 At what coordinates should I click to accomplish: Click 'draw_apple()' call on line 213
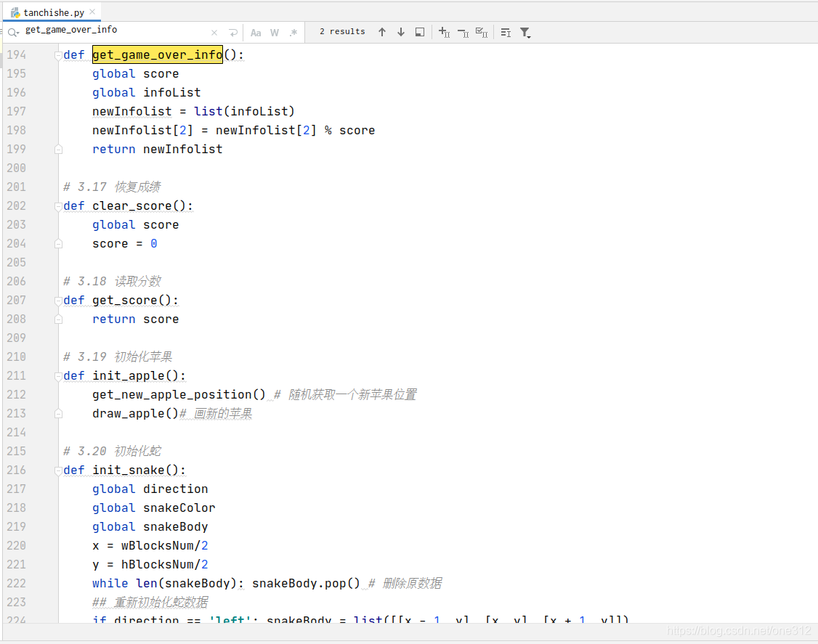(x=136, y=414)
